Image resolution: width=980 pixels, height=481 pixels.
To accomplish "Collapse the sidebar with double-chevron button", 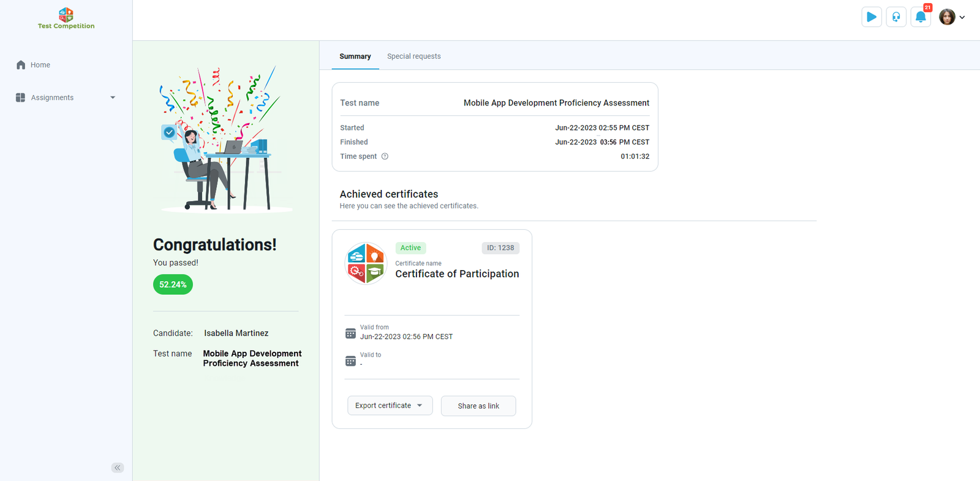I will coord(118,468).
